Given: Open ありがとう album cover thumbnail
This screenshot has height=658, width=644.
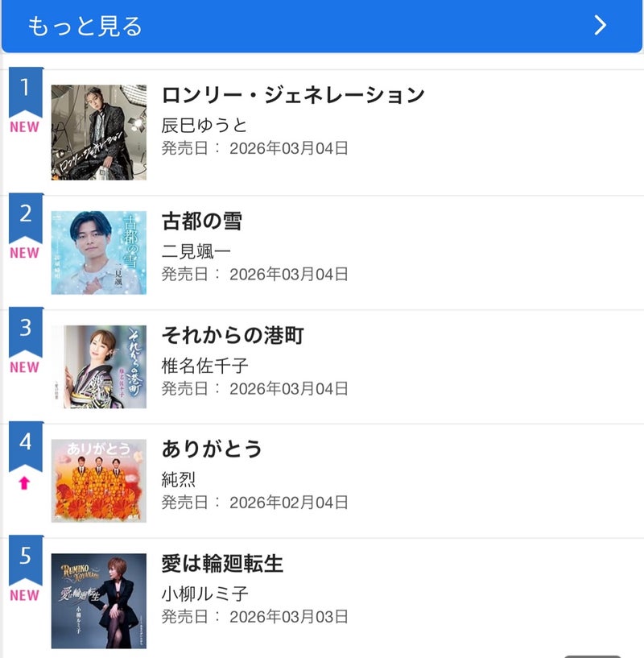Looking at the screenshot, I should coord(99,481).
